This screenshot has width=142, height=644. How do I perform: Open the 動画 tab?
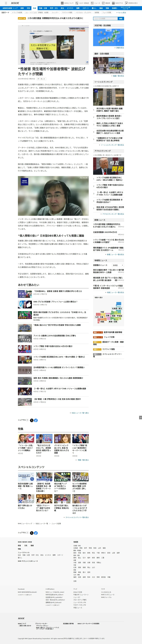101,8
